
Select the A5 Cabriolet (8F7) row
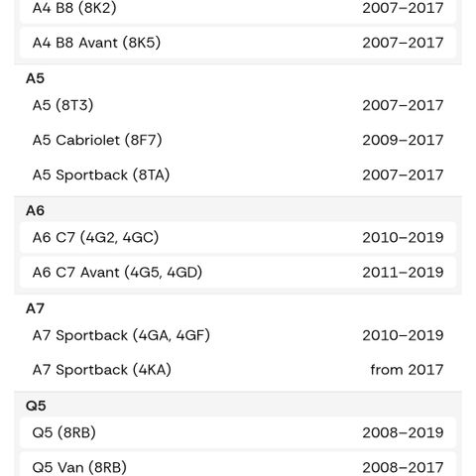coord(238,140)
